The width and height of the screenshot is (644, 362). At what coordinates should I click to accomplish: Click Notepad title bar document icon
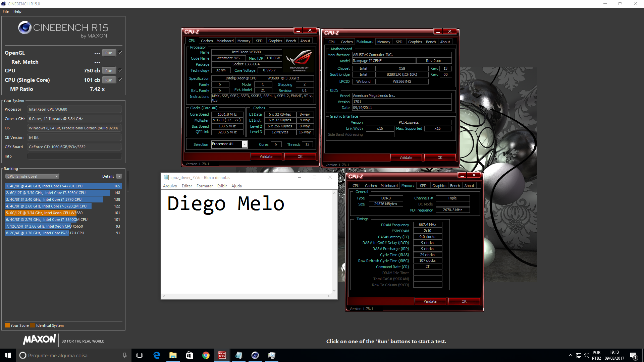(166, 177)
